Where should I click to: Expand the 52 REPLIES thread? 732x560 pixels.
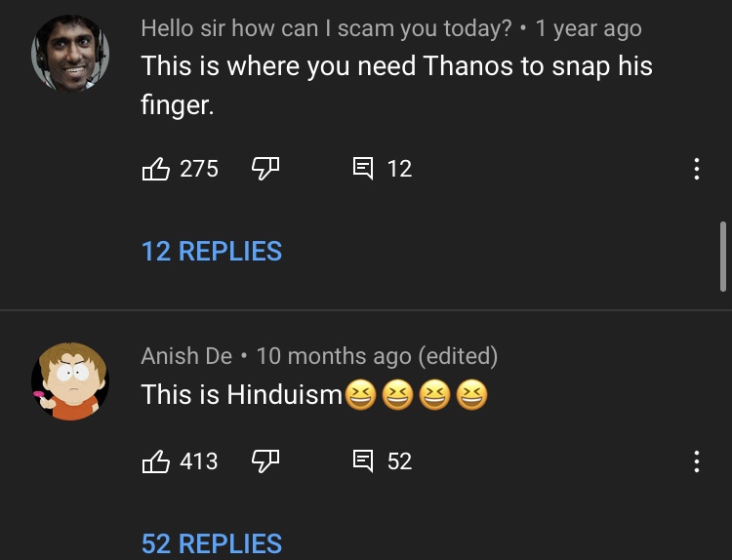212,542
